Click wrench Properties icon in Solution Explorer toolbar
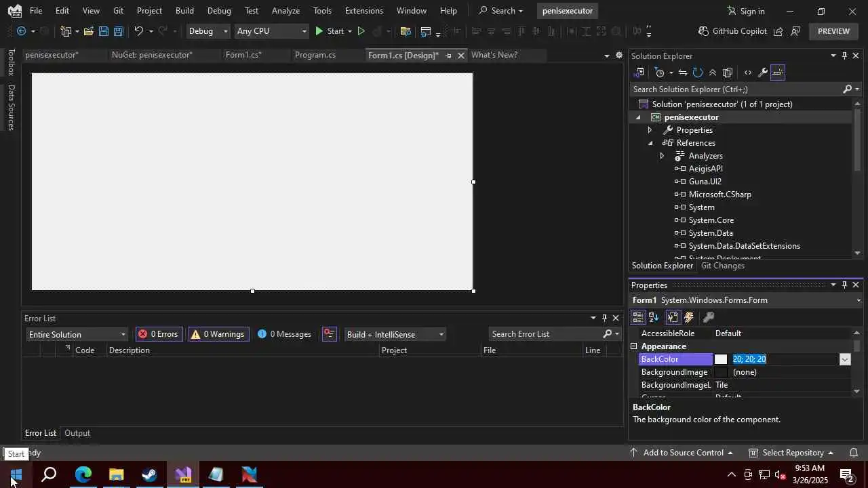The image size is (868, 488). click(x=762, y=73)
